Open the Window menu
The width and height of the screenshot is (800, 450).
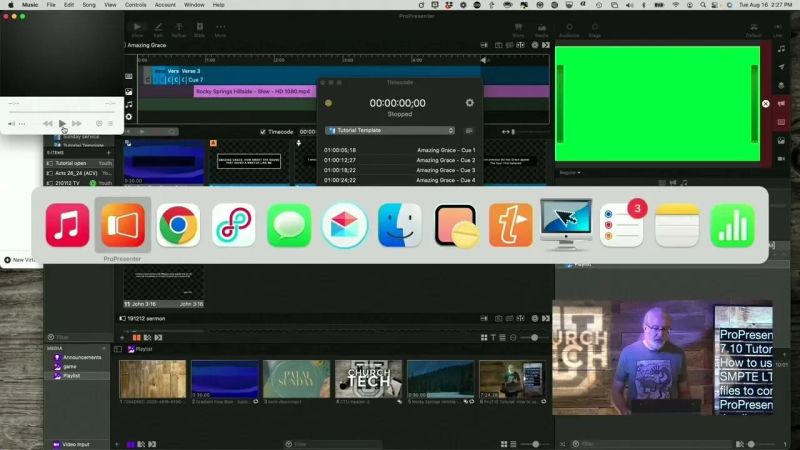(x=194, y=5)
